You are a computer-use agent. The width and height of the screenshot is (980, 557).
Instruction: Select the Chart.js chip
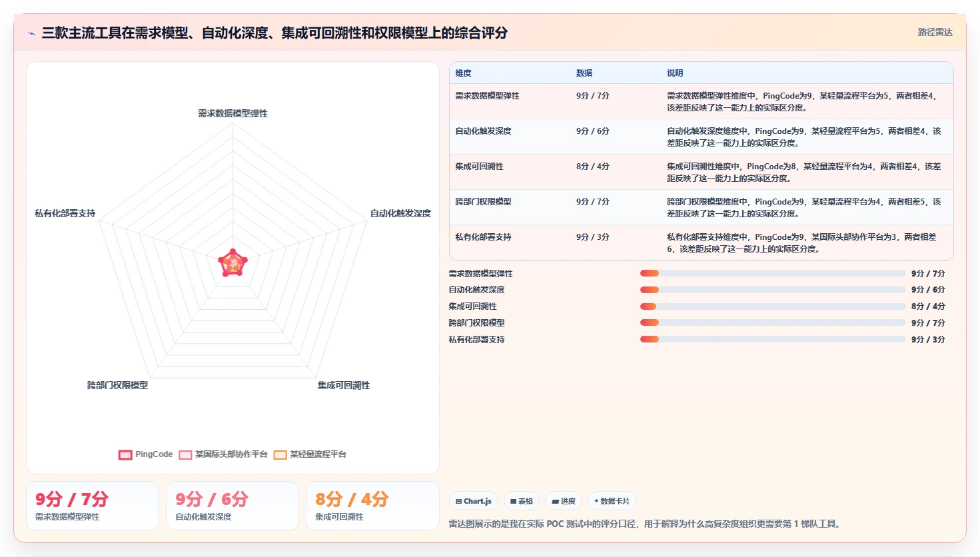473,501
